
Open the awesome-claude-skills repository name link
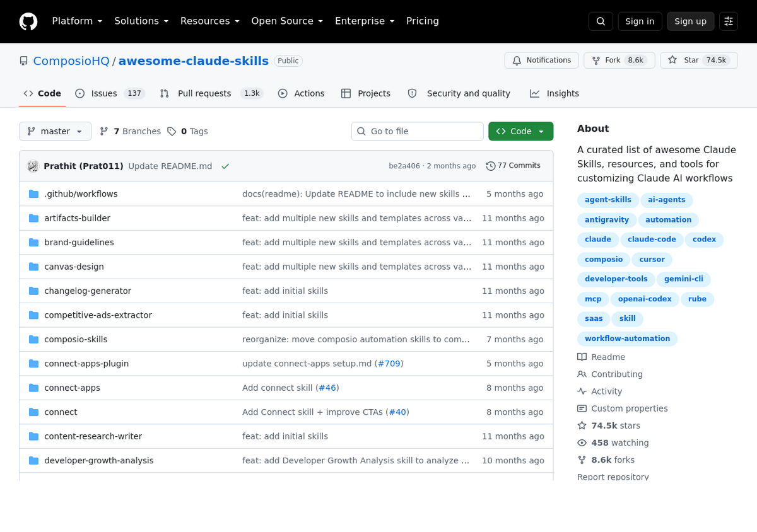pos(194,61)
